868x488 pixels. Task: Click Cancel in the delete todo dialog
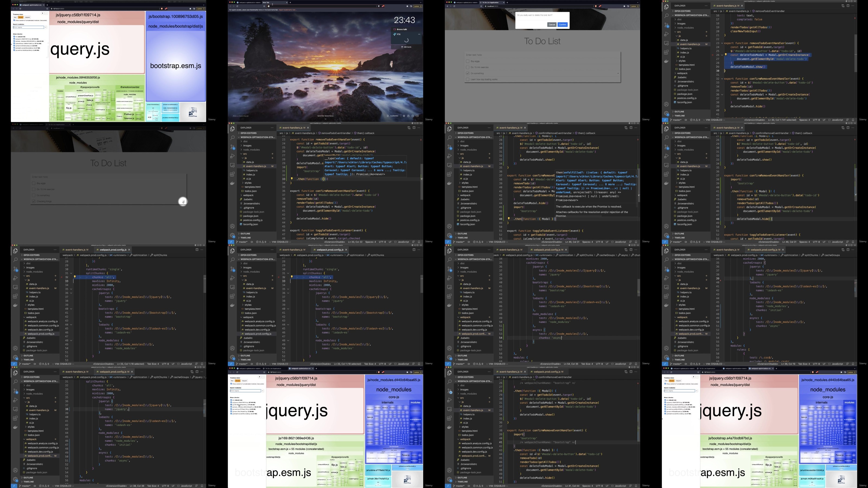pos(552,25)
